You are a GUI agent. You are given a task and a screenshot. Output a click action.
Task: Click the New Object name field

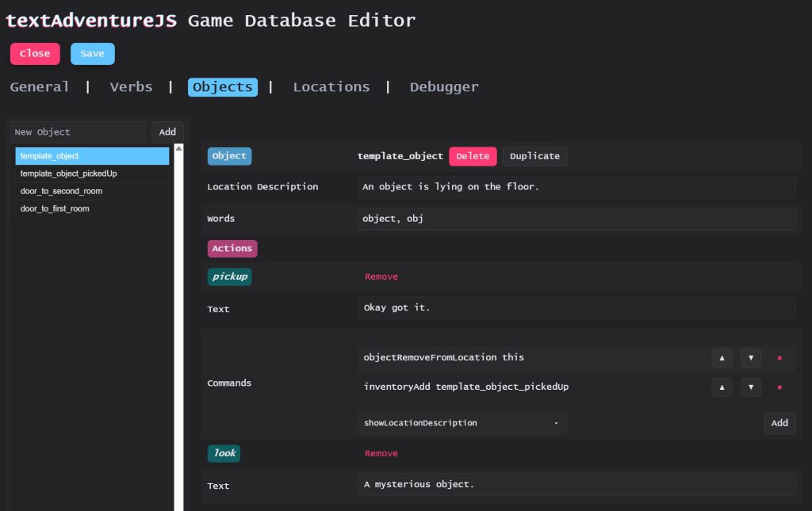(x=78, y=132)
